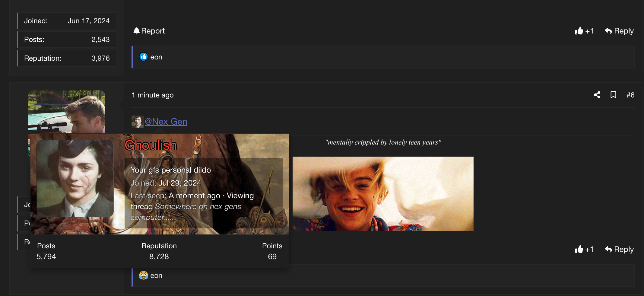Open the Ghoulish username in the hover card
The width and height of the screenshot is (644, 296).
point(151,145)
